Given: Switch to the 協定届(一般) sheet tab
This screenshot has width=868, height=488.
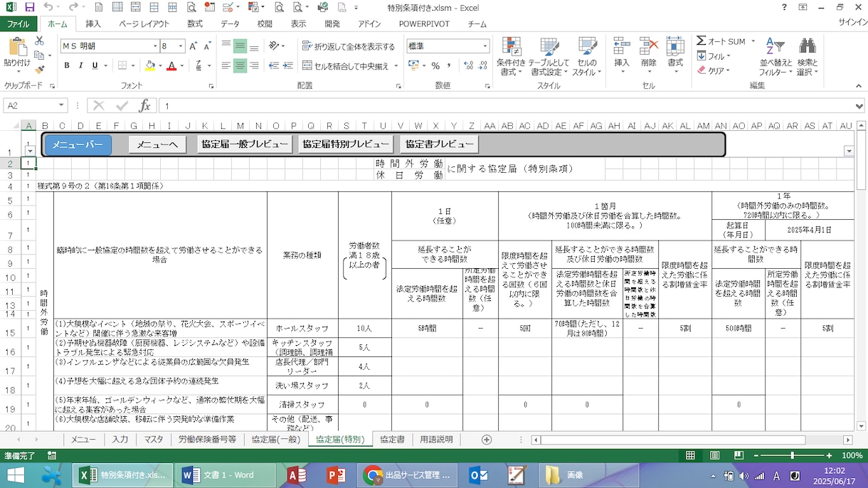Looking at the screenshot, I should click(275, 440).
